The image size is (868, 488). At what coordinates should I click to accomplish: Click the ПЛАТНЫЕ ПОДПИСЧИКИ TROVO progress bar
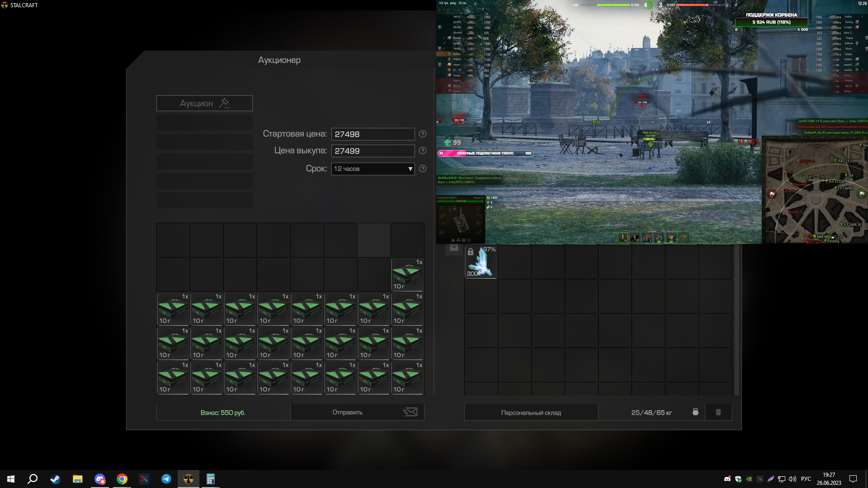(486, 153)
